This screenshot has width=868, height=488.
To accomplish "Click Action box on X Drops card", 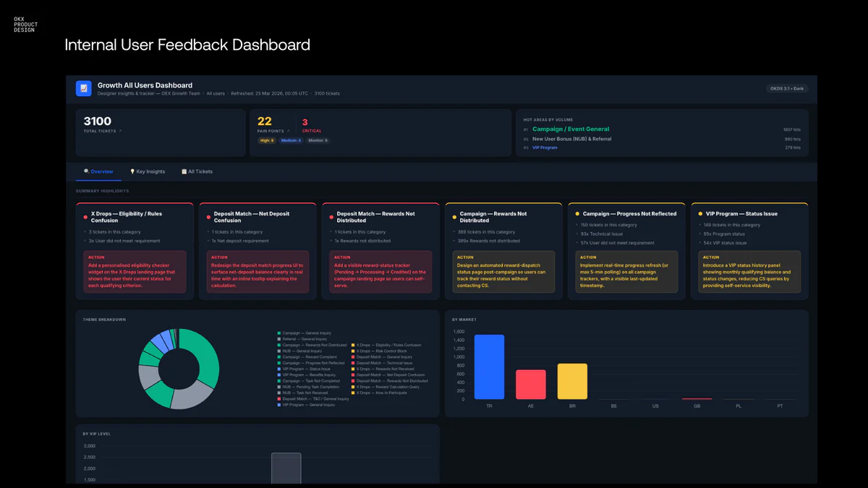I will click(135, 272).
